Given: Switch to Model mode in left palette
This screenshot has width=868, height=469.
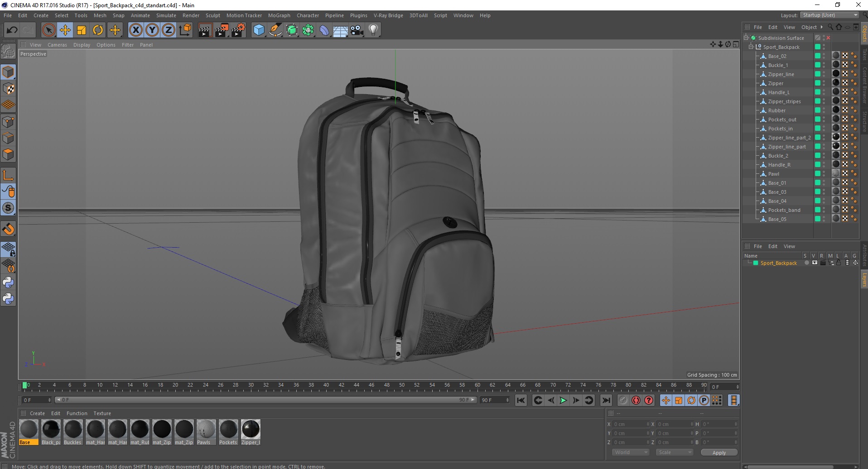Looking at the screenshot, I should pos(8,72).
